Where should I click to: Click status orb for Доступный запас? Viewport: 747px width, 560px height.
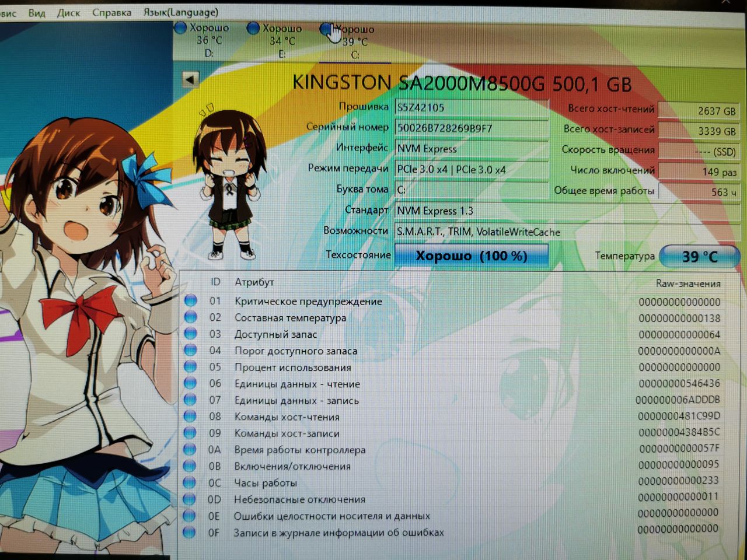coord(190,334)
